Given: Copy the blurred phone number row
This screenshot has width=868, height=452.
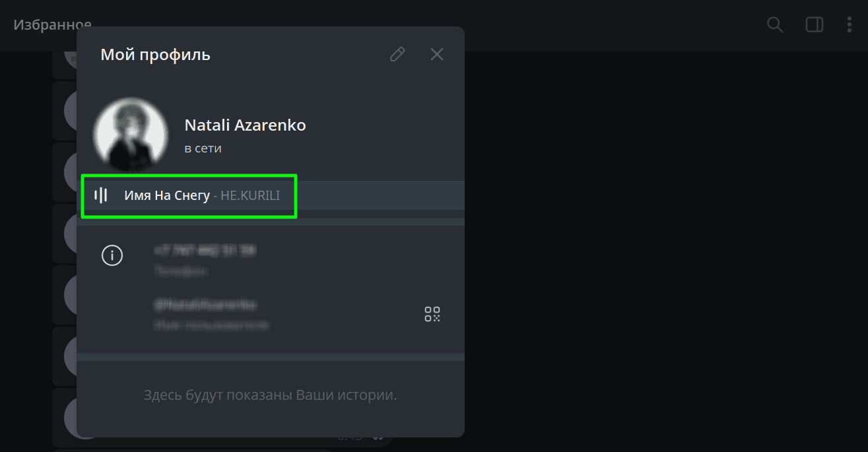Looking at the screenshot, I should coord(205,250).
